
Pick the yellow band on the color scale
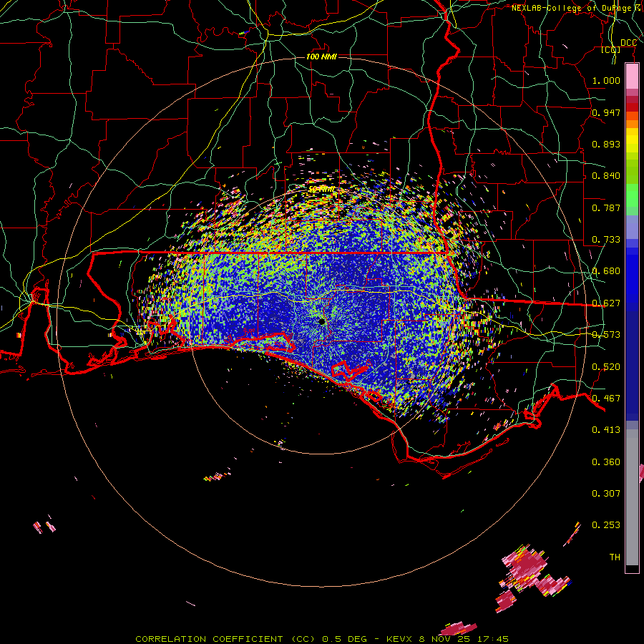point(632,141)
